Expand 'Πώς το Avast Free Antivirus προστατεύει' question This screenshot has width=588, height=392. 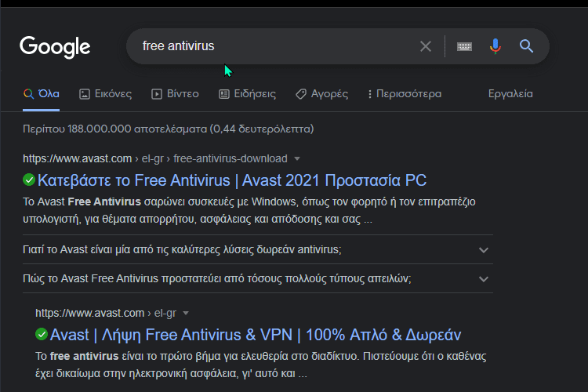click(x=258, y=279)
